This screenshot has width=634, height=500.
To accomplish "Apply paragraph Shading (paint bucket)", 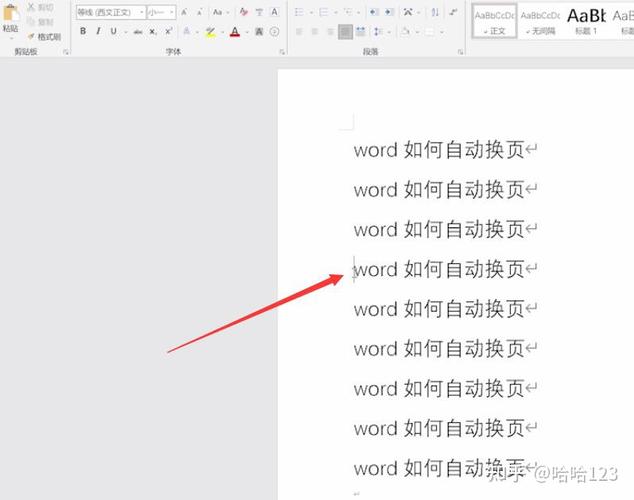I will (405, 31).
